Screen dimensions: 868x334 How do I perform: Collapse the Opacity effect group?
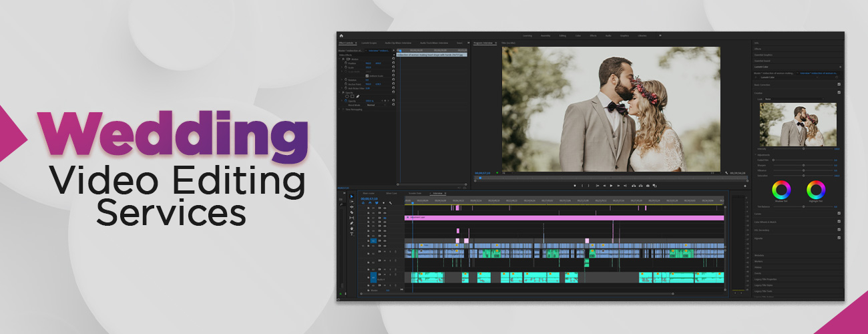pyautogui.click(x=339, y=92)
